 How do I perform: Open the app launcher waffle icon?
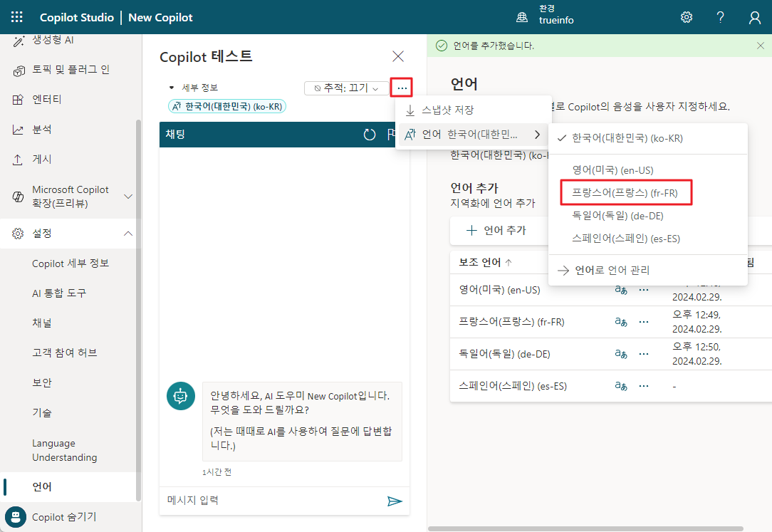click(17, 17)
